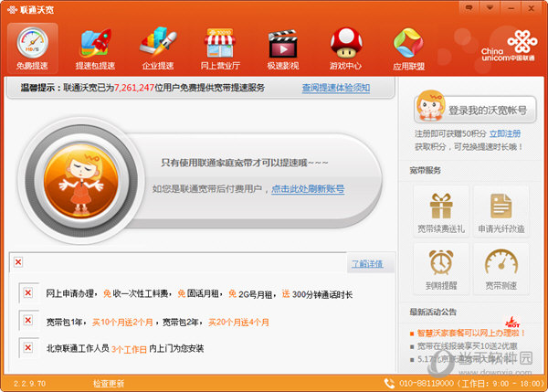Screen dimensions: 548x392
Task: Open the 网上营业厅 store icon
Action: 220,48
